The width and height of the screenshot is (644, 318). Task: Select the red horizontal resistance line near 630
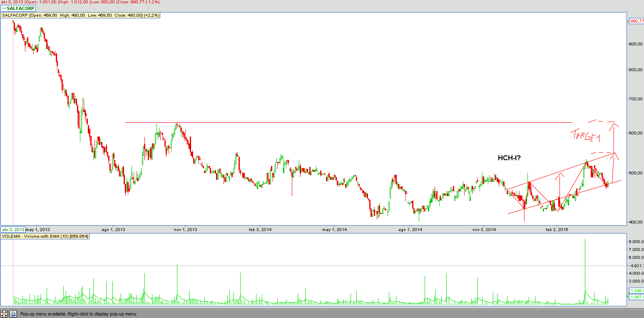tap(333, 122)
